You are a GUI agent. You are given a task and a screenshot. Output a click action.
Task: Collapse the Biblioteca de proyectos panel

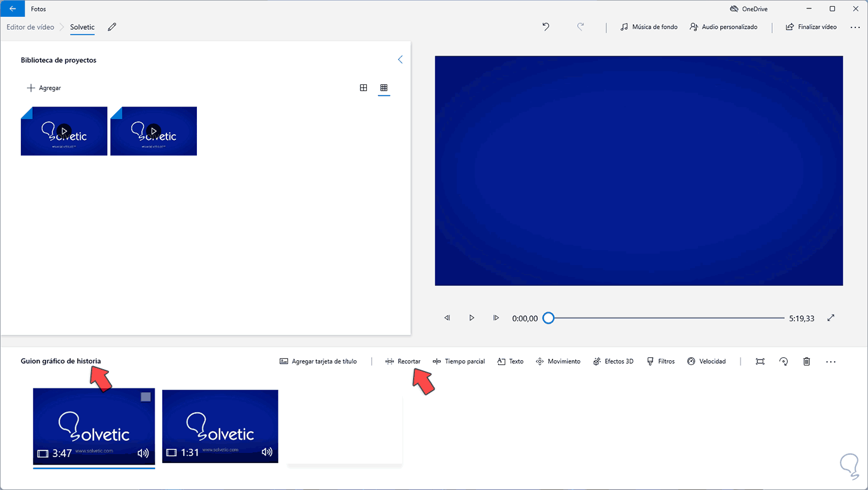point(400,60)
